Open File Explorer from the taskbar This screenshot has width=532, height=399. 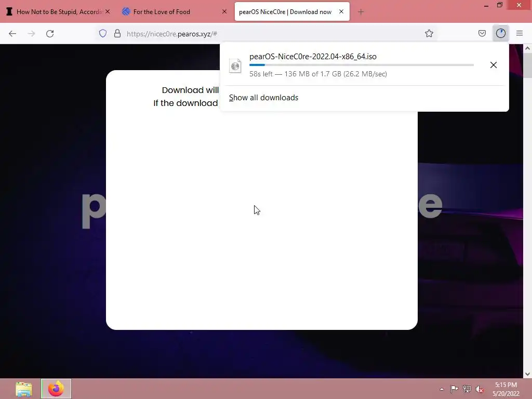pyautogui.click(x=24, y=389)
